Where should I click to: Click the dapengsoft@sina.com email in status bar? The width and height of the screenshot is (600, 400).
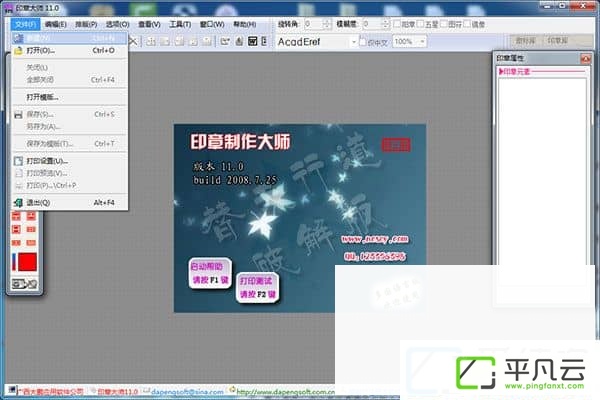coord(187,392)
